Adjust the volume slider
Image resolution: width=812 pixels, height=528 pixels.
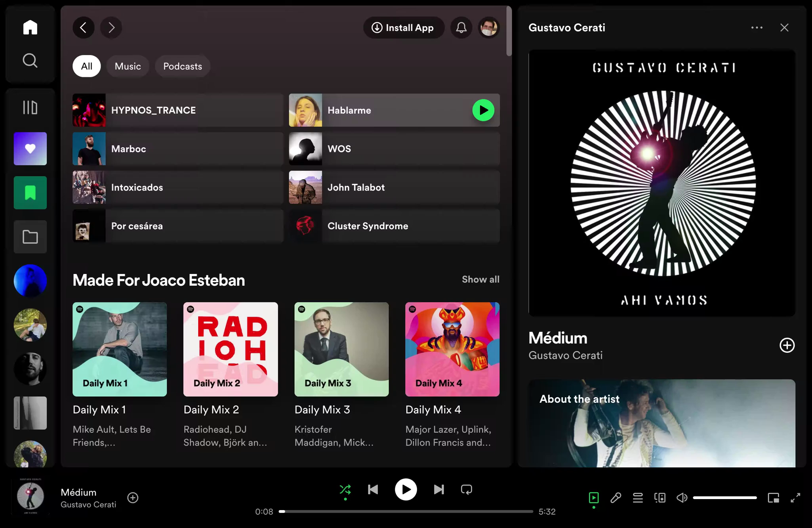tap(725, 497)
